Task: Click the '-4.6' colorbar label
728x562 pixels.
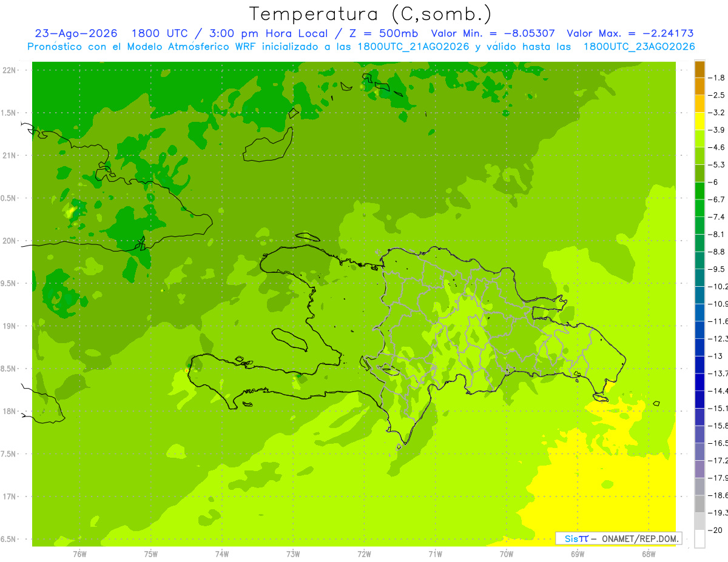Action: click(718, 147)
